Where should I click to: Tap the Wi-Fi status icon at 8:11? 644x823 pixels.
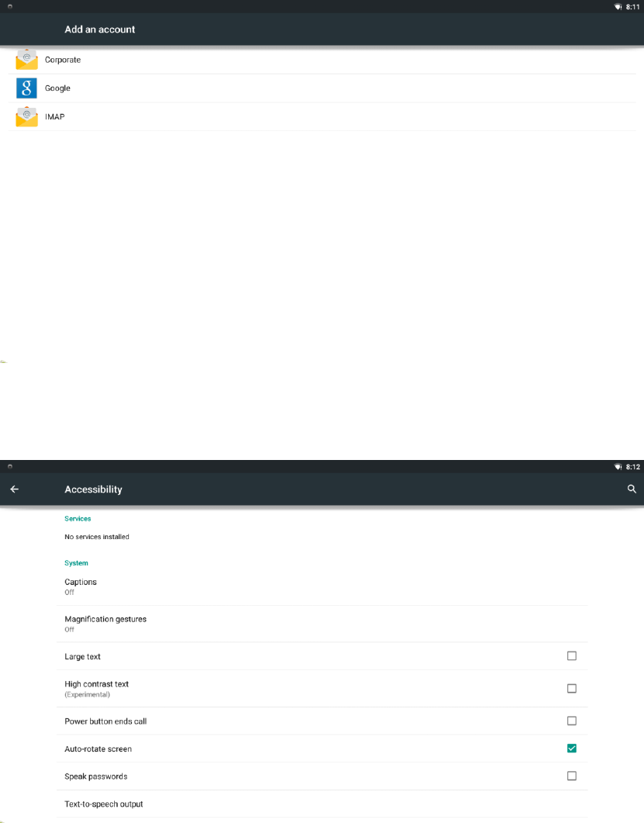(x=618, y=7)
